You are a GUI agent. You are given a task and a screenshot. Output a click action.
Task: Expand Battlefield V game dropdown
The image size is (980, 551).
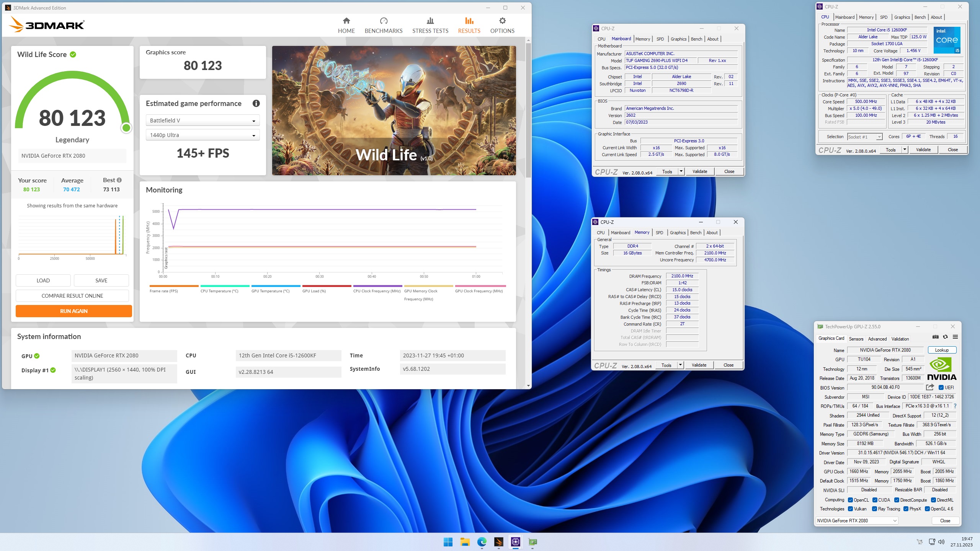tap(203, 121)
